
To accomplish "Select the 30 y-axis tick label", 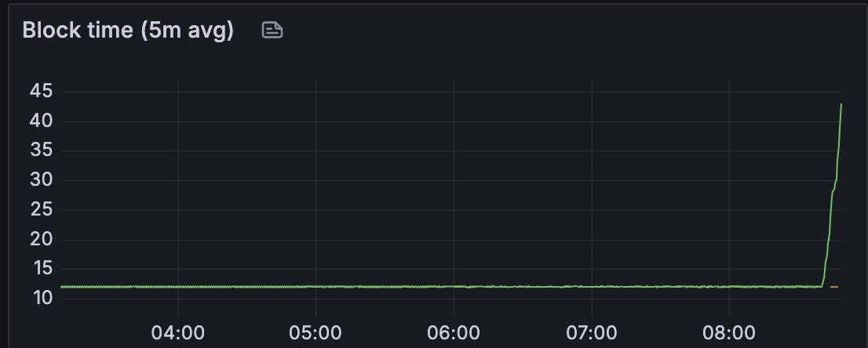I will coord(41,179).
